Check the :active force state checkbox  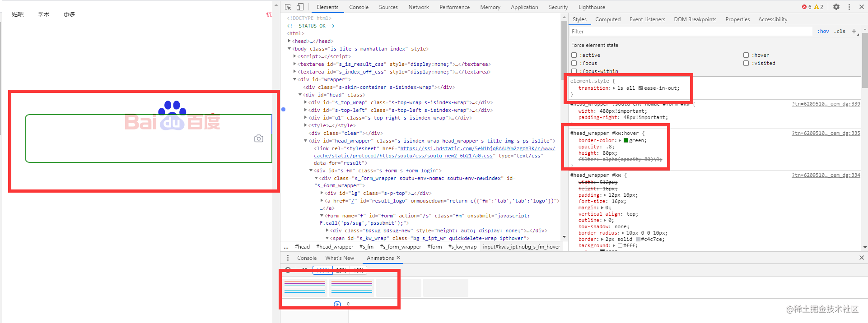coord(574,55)
